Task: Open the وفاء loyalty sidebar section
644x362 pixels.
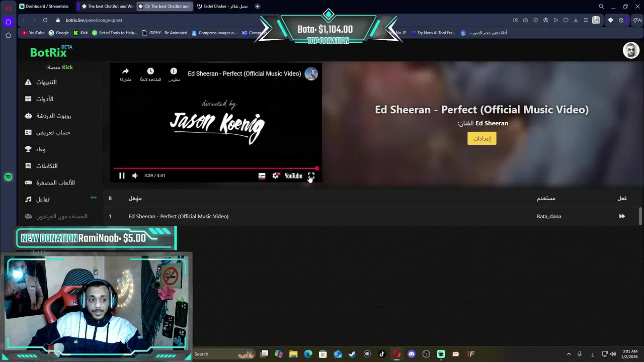Action: point(35,149)
